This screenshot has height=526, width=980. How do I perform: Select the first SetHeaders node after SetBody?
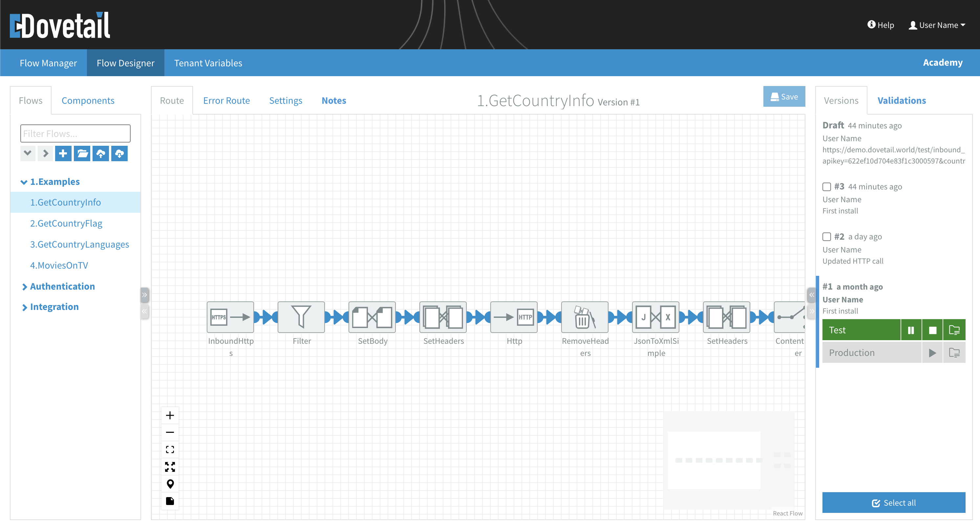click(443, 317)
